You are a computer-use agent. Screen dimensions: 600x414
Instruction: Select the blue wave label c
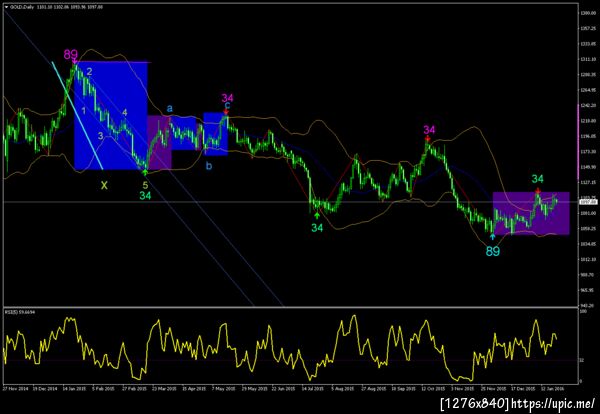click(x=227, y=105)
